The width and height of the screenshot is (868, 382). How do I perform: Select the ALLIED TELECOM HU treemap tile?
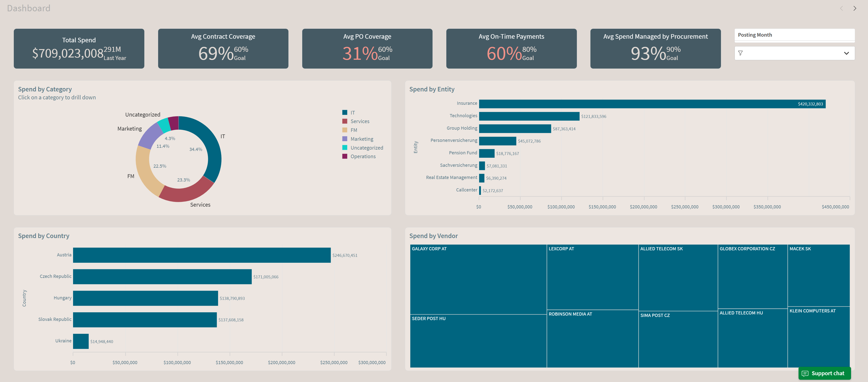click(752, 338)
